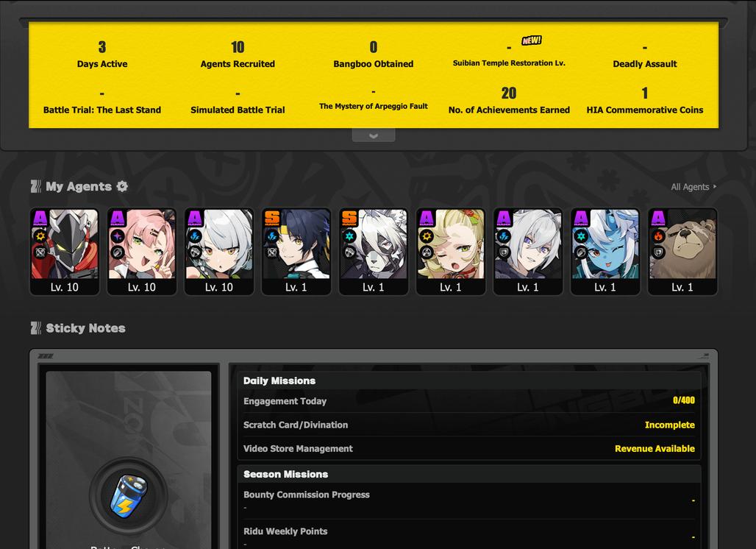The image size is (756, 549).
Task: Click the specialty icon on the white wolf agent card
Action: 349,252
